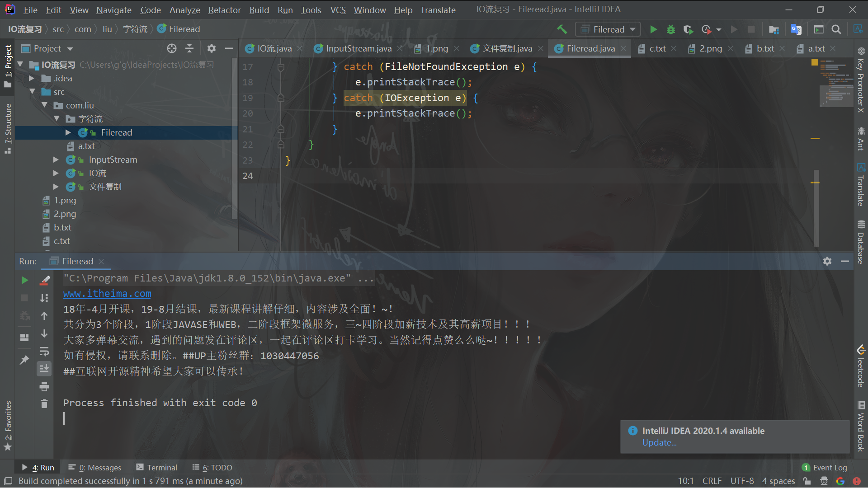Image resolution: width=868 pixels, height=488 pixels.
Task: Click CRLF line separator in status bar
Action: (x=712, y=481)
